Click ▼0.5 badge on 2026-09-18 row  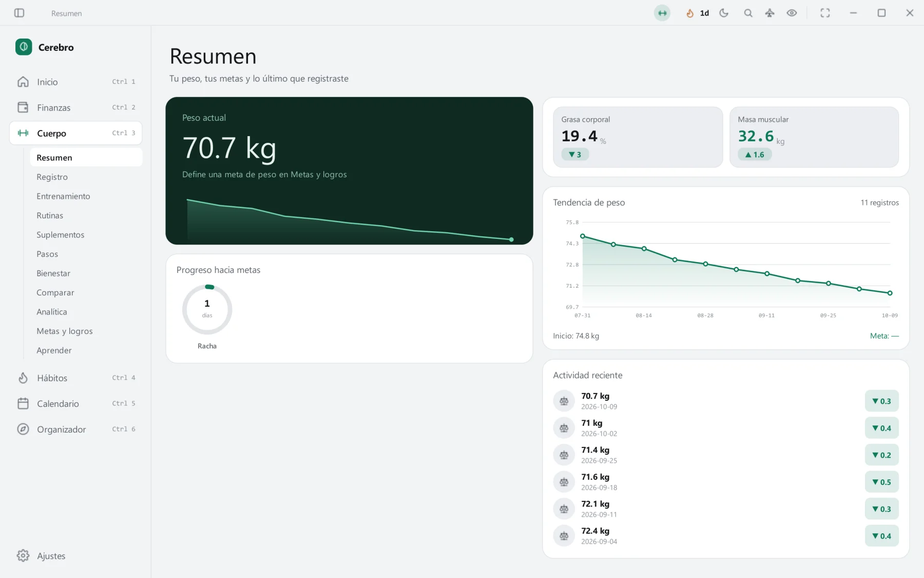point(881,482)
